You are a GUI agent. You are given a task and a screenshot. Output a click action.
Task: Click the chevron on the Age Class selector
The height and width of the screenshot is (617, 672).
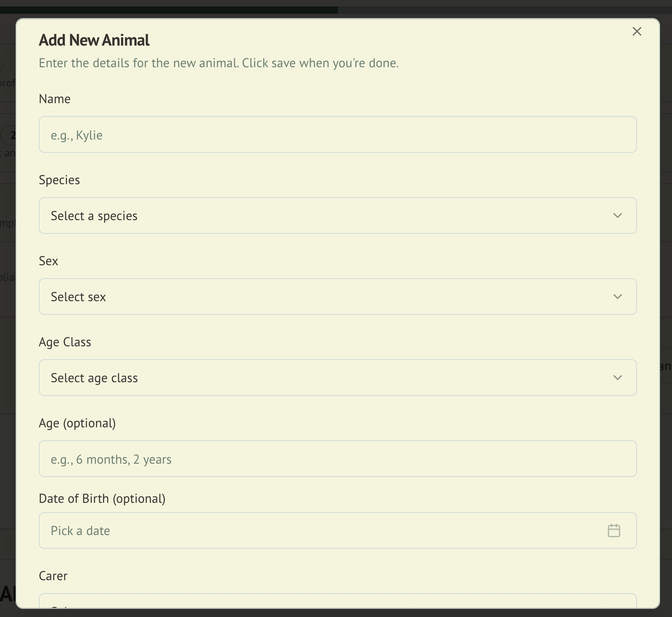pos(617,378)
